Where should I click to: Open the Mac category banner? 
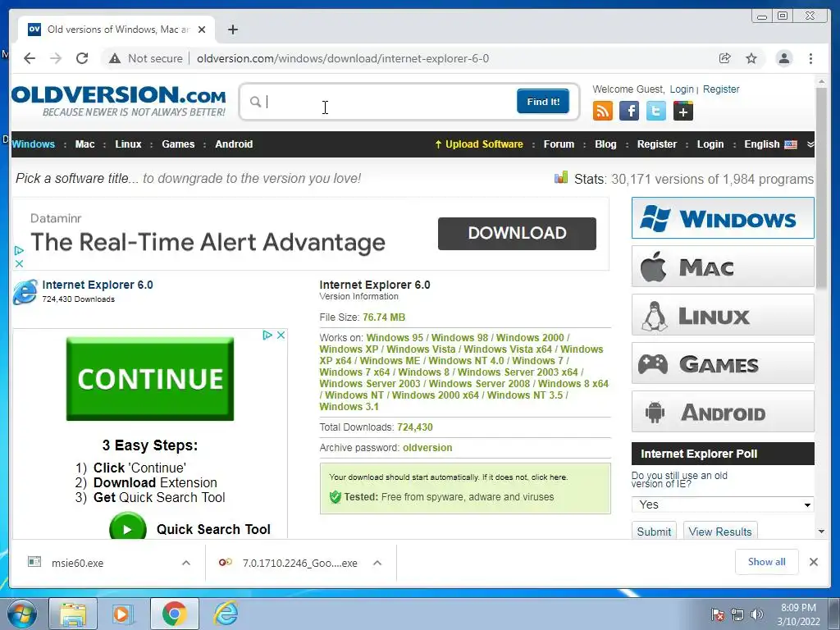click(723, 267)
